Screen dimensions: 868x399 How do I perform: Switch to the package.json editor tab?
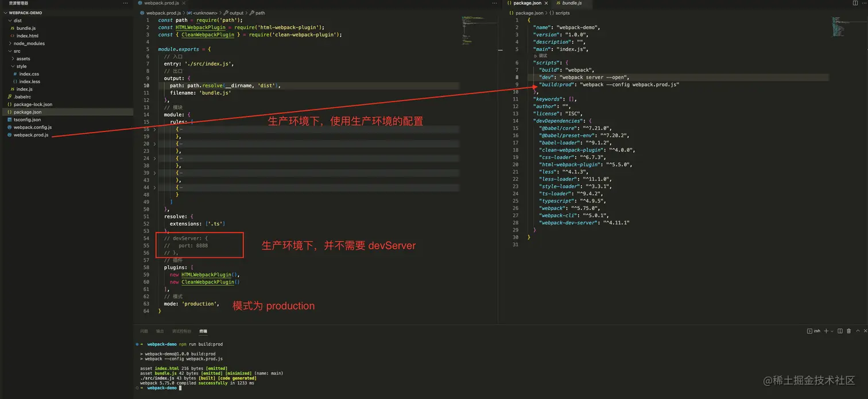click(527, 3)
